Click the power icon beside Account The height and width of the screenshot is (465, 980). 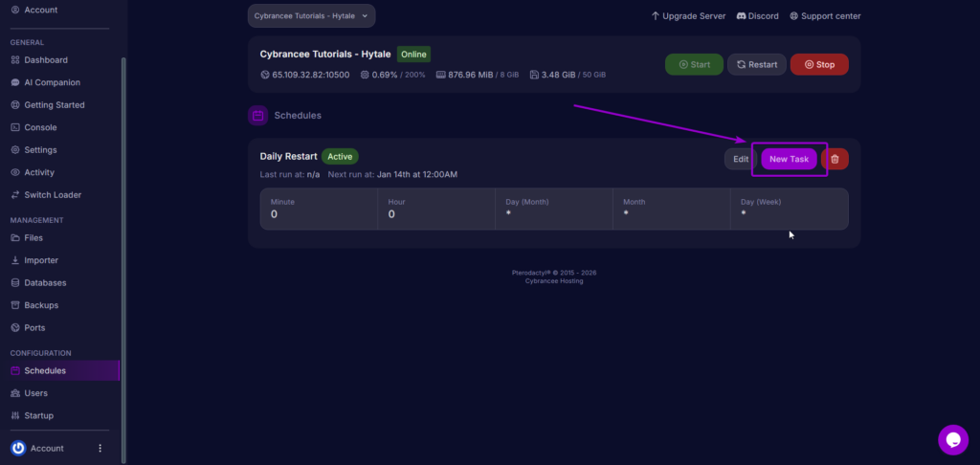tap(18, 448)
